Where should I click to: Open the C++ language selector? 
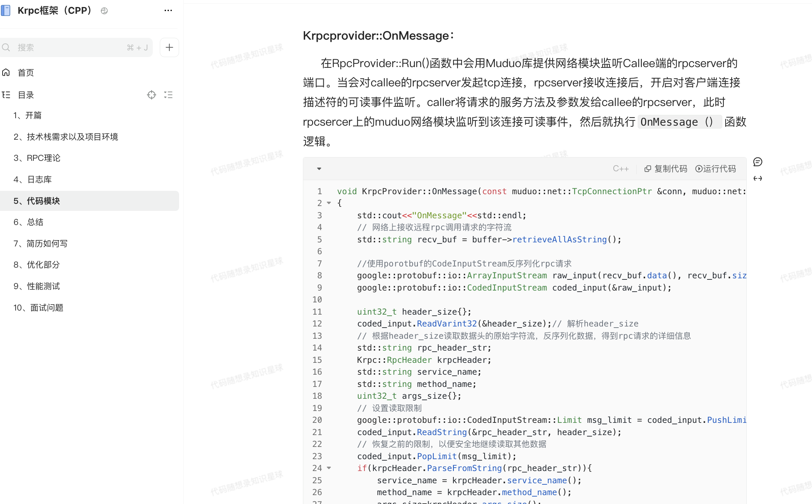[x=620, y=169]
